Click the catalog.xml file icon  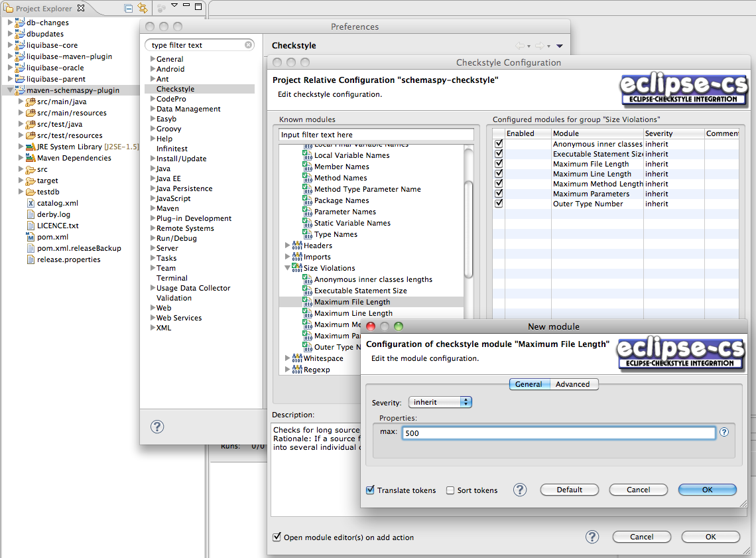pos(31,203)
